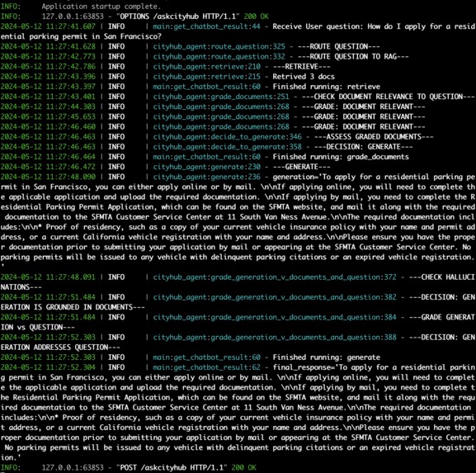Viewport: 476px width, 473px height.
Task: Click 'cityhub_agent:generate:236' source label
Action: pyautogui.click(x=206, y=177)
